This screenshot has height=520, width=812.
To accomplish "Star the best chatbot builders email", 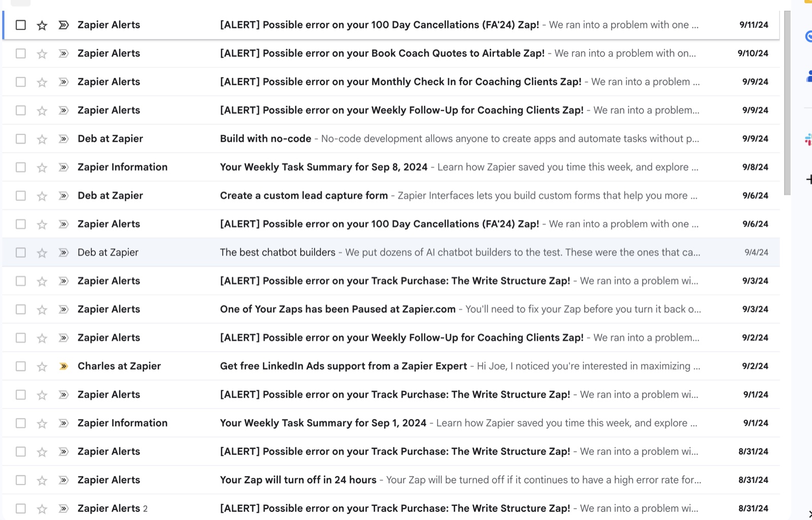I will [42, 253].
